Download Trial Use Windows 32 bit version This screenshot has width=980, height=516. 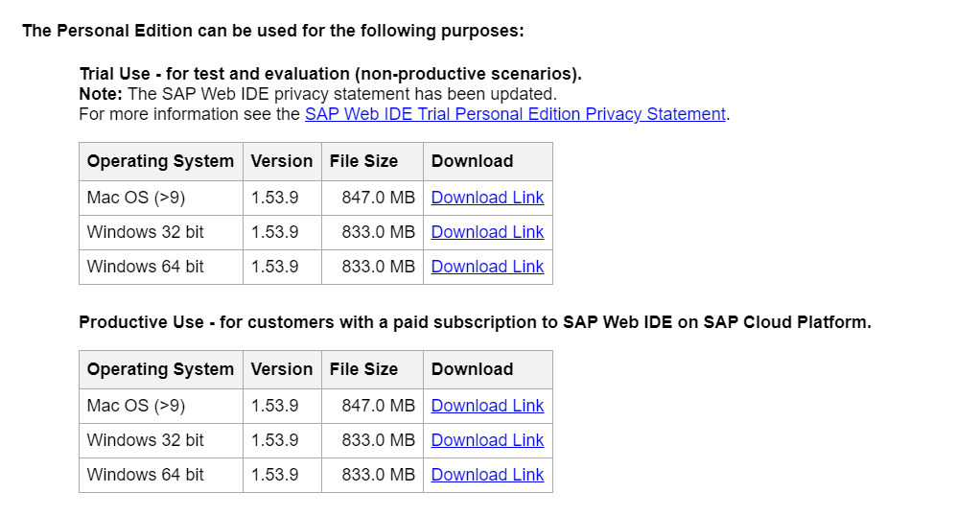click(487, 232)
